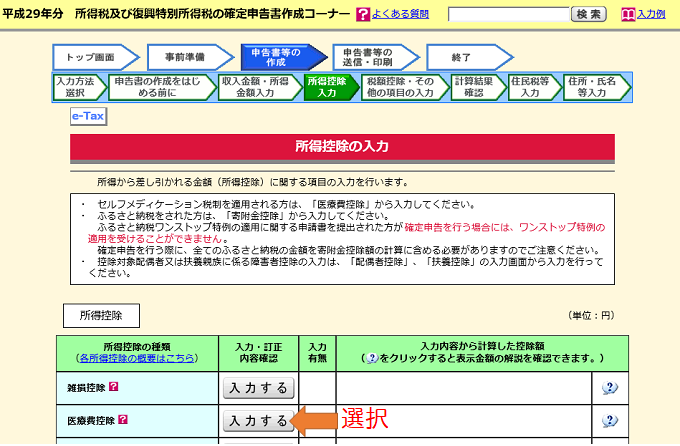Select 計算結果確認 sub-step
This screenshot has height=446, width=680.
pyautogui.click(x=478, y=87)
